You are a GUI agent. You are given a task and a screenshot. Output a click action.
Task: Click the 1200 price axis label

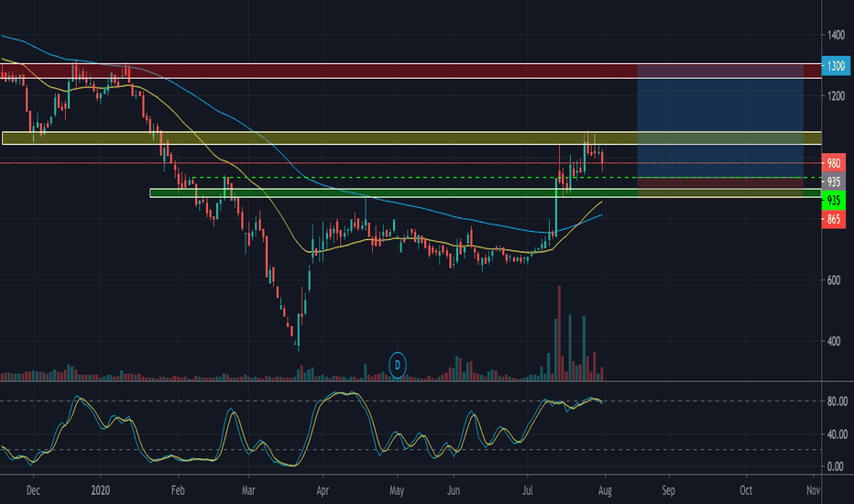pos(836,96)
